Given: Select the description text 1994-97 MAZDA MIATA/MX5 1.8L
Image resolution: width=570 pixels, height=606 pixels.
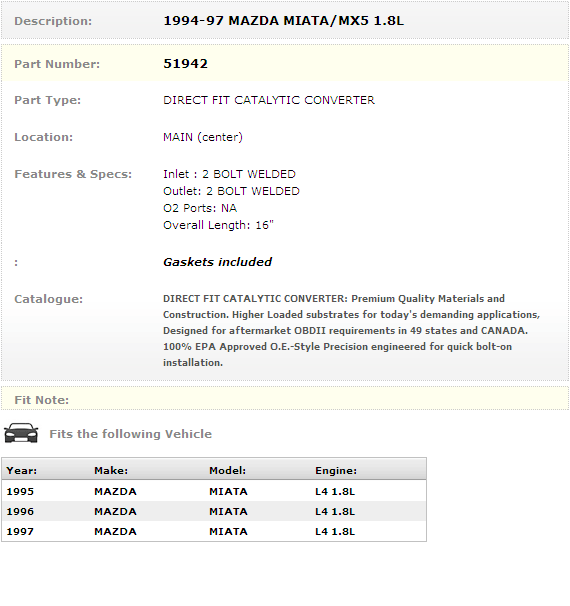Looking at the screenshot, I should [284, 21].
